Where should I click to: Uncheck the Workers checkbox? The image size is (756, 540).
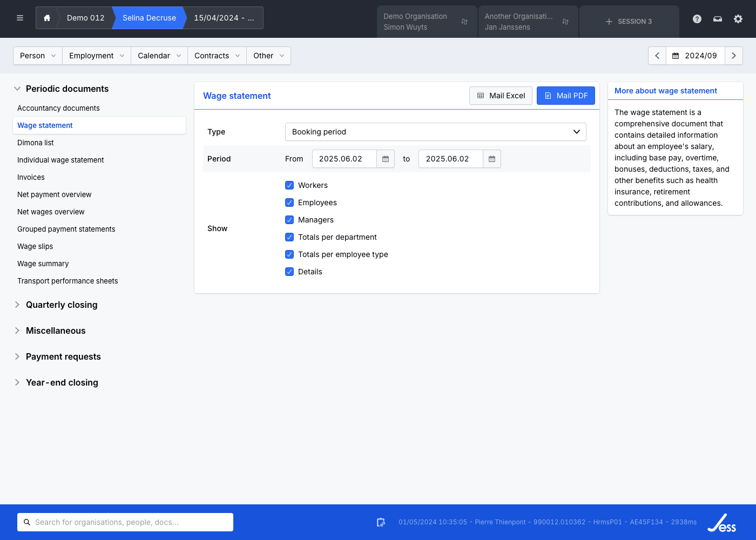point(289,185)
